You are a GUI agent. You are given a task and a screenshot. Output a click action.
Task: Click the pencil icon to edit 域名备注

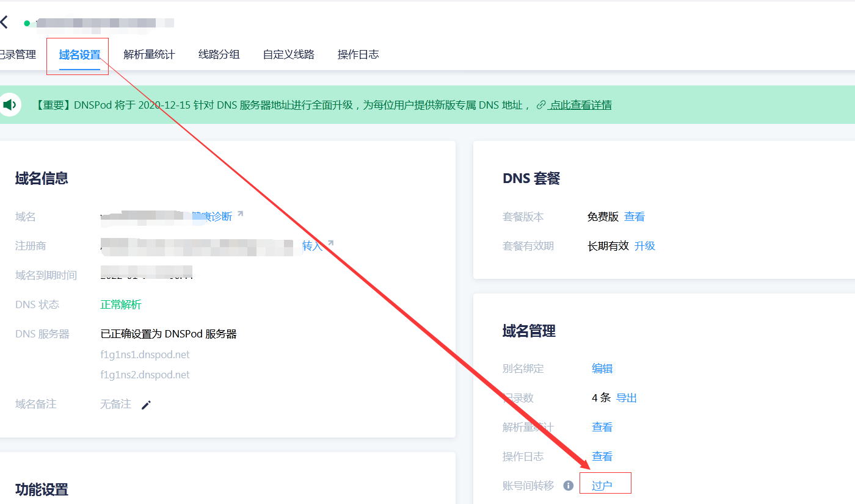click(146, 404)
